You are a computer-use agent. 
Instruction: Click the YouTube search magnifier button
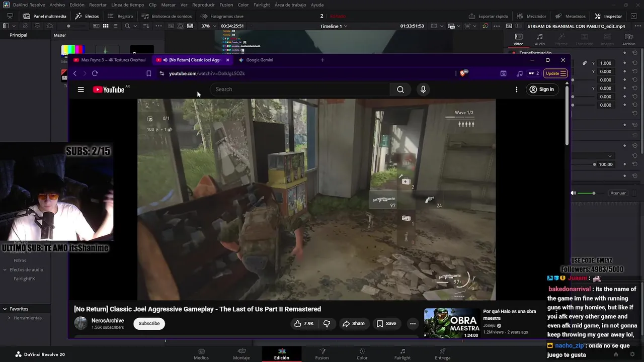[x=400, y=89]
